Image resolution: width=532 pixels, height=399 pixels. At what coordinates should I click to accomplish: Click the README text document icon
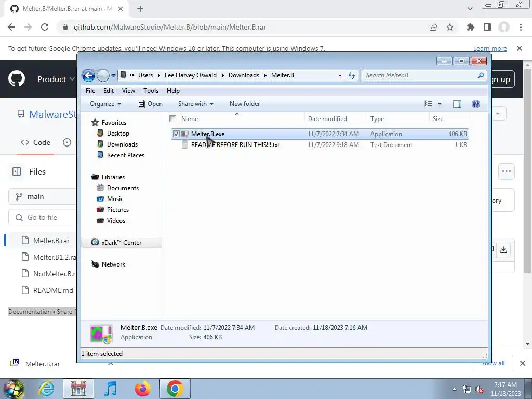pyautogui.click(x=185, y=145)
